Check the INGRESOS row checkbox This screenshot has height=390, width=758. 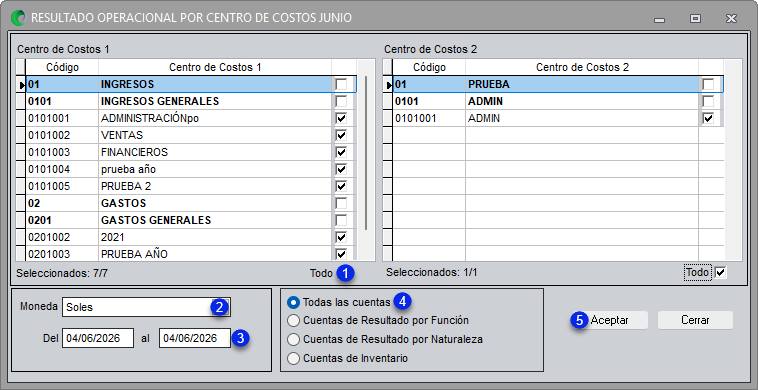pyautogui.click(x=341, y=85)
